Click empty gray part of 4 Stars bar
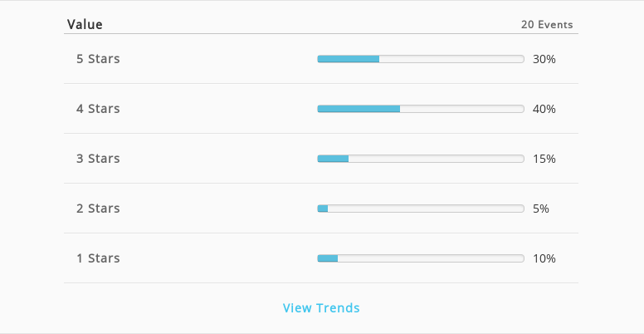Viewport: 644px width, 334px height. [462, 109]
